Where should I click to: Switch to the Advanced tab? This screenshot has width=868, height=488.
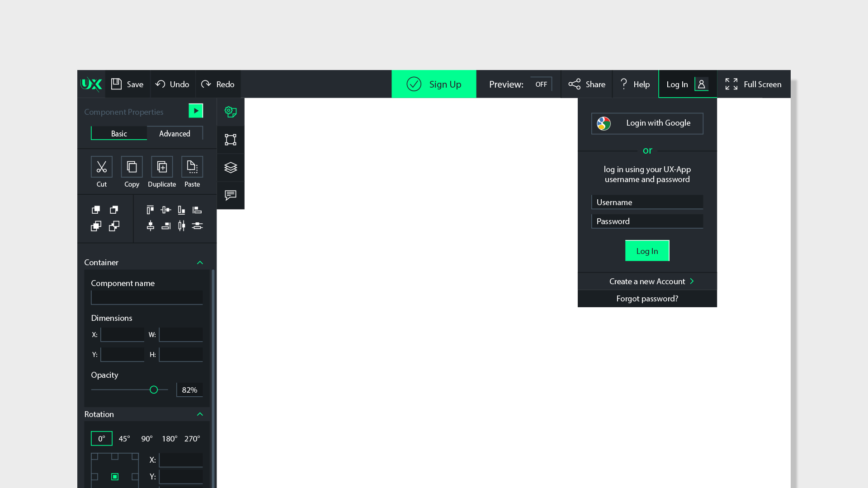175,133
